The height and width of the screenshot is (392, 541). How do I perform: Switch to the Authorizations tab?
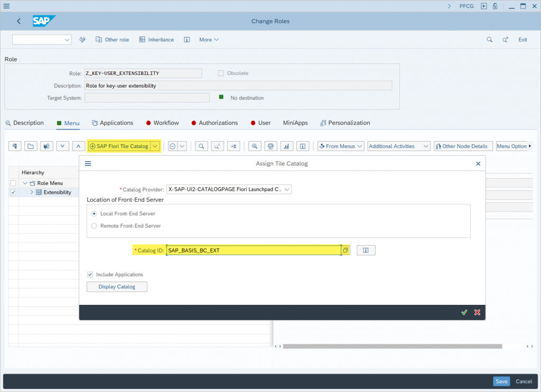click(214, 123)
